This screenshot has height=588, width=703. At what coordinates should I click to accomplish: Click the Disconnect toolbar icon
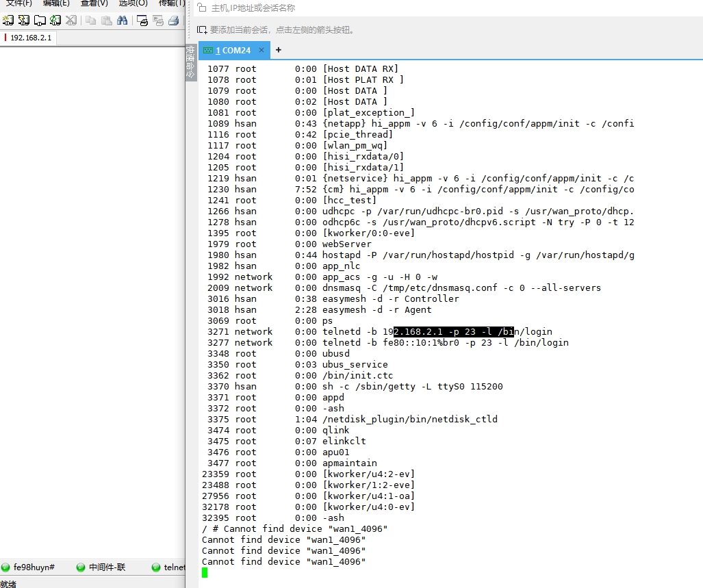click(71, 21)
